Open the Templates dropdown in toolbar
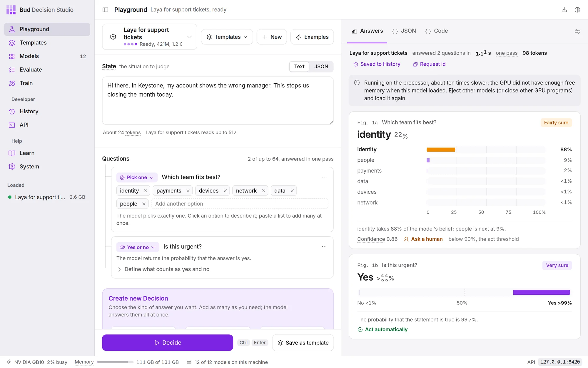Image resolution: width=588 pixels, height=368 pixels. pos(227,37)
